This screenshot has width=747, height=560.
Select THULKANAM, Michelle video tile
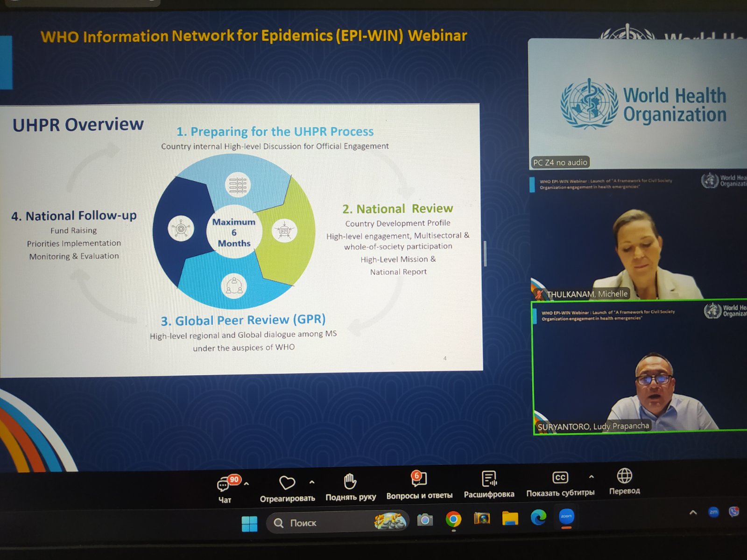tap(638, 238)
